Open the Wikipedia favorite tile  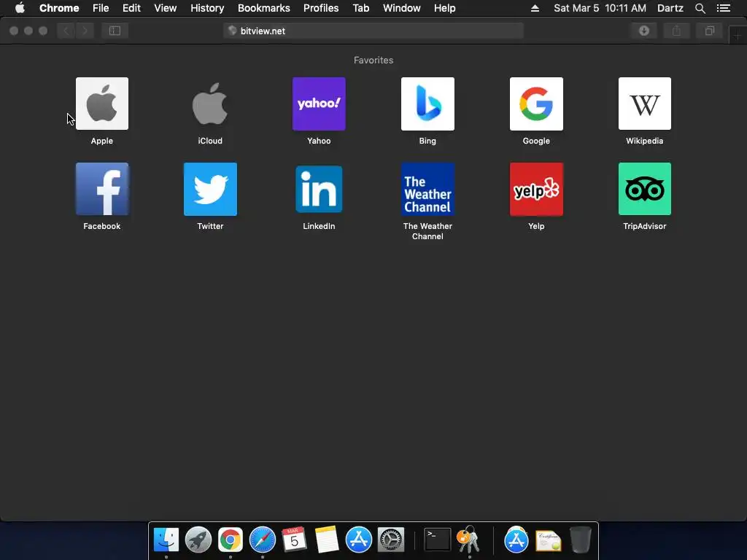[x=645, y=104]
